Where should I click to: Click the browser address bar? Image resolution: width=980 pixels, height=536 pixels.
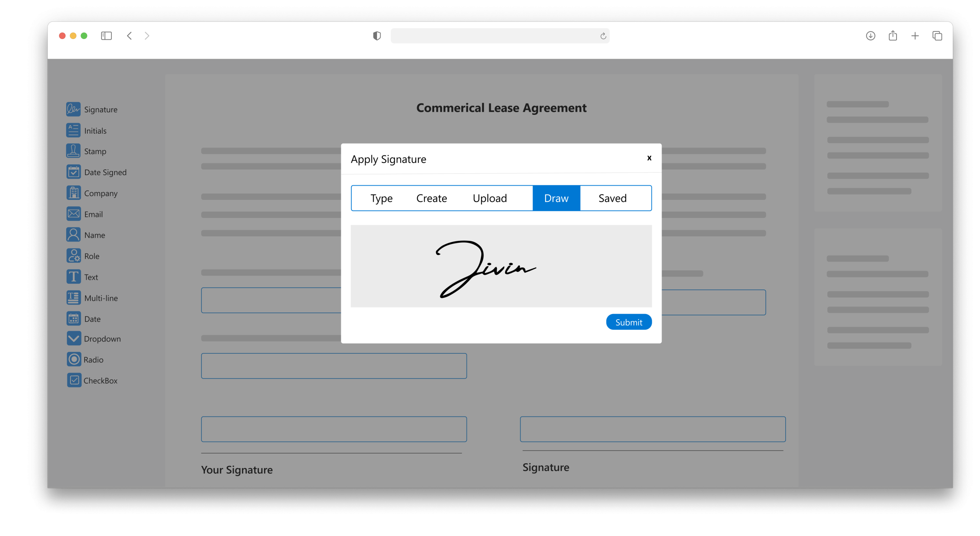494,36
